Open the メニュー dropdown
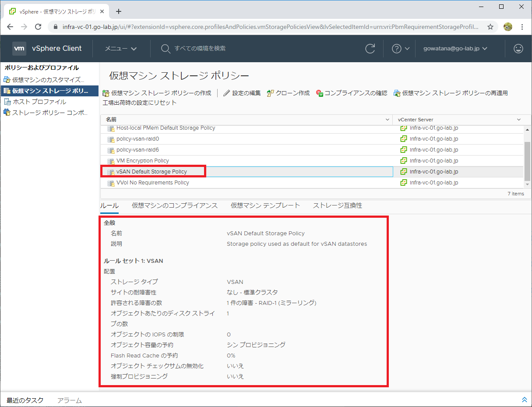The width and height of the screenshot is (532, 407). 121,49
